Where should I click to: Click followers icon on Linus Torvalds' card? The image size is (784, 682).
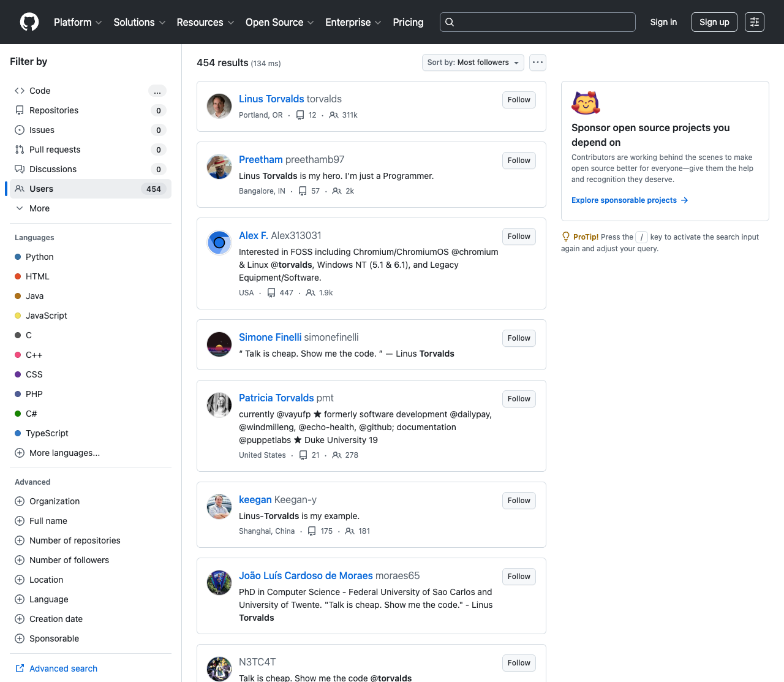(x=334, y=115)
